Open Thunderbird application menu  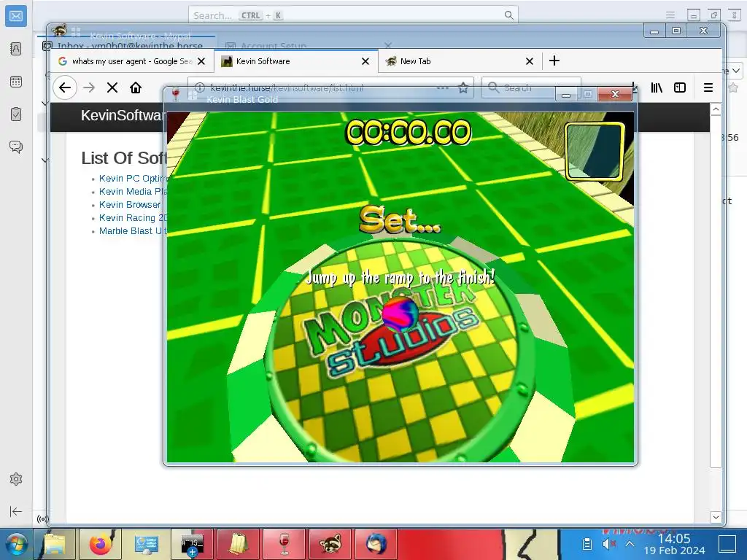pos(670,15)
